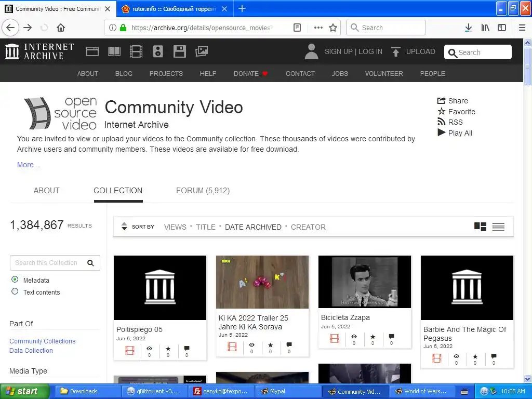
Task: Click the Internet Archive logo
Action: (39, 51)
